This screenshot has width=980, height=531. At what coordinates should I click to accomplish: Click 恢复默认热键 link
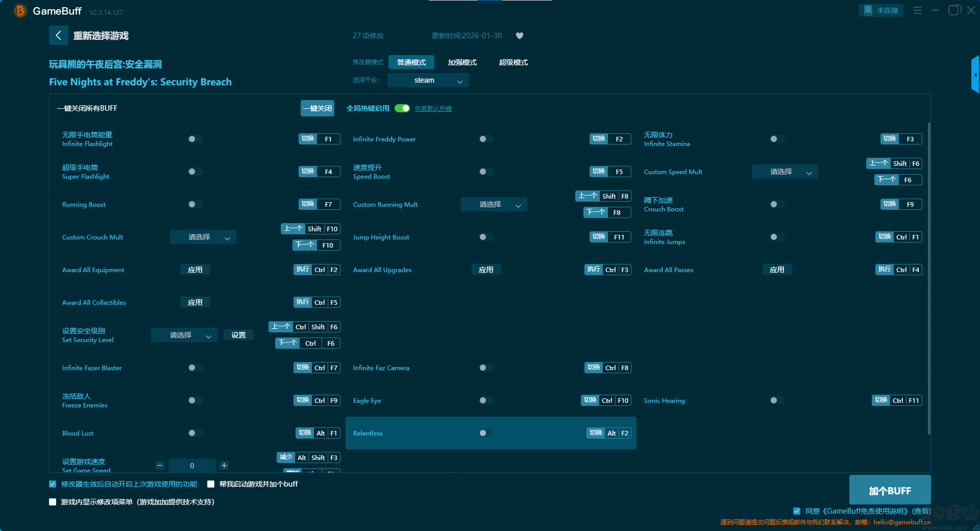pos(433,109)
